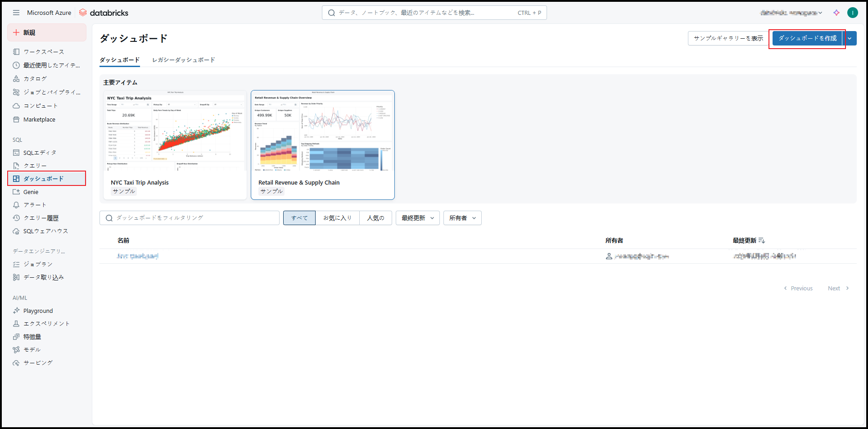
Task: Open データ取り込み icon
Action: (16, 277)
